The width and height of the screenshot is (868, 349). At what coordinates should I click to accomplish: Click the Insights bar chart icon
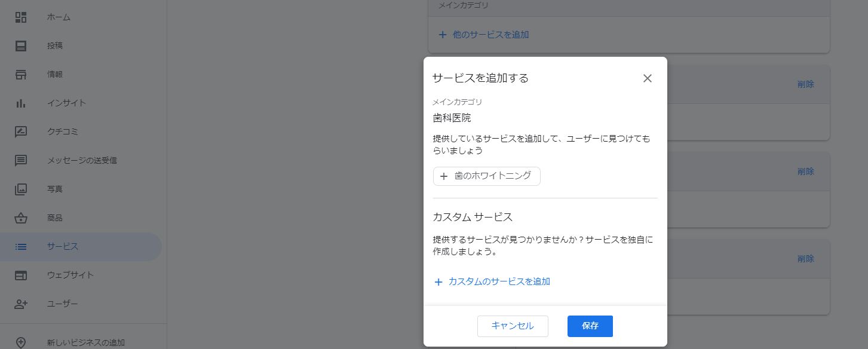point(21,103)
